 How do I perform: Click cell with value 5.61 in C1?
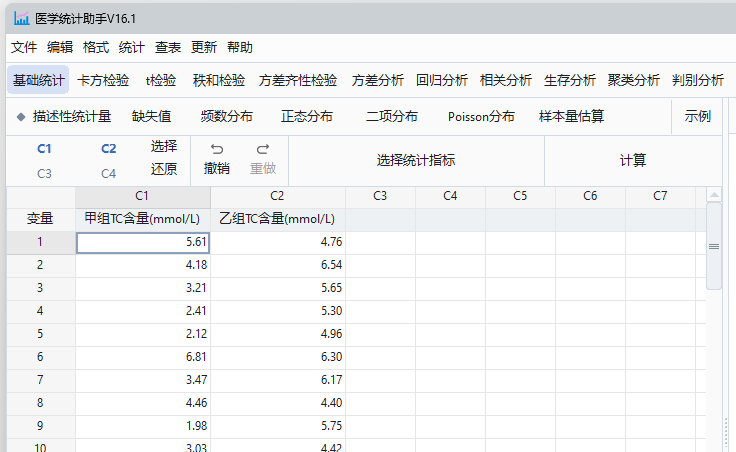(143, 242)
